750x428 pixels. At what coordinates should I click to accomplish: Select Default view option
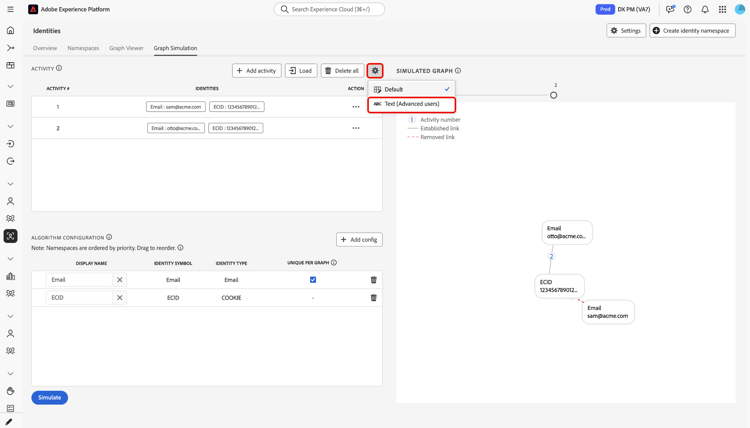(x=411, y=89)
